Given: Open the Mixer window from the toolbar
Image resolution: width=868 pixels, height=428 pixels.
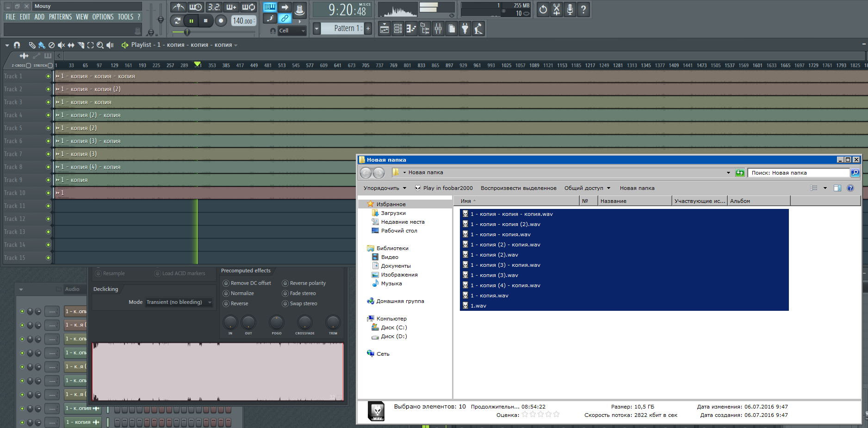Looking at the screenshot, I should coord(438,29).
